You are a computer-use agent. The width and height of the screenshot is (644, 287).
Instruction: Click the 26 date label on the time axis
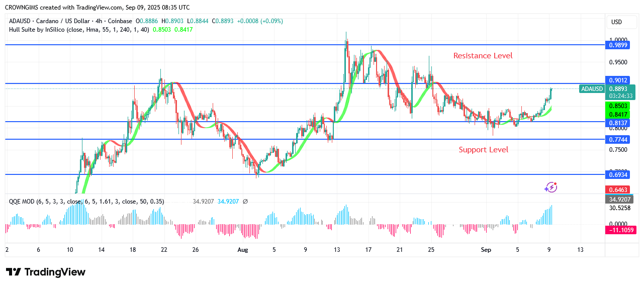(x=196, y=250)
